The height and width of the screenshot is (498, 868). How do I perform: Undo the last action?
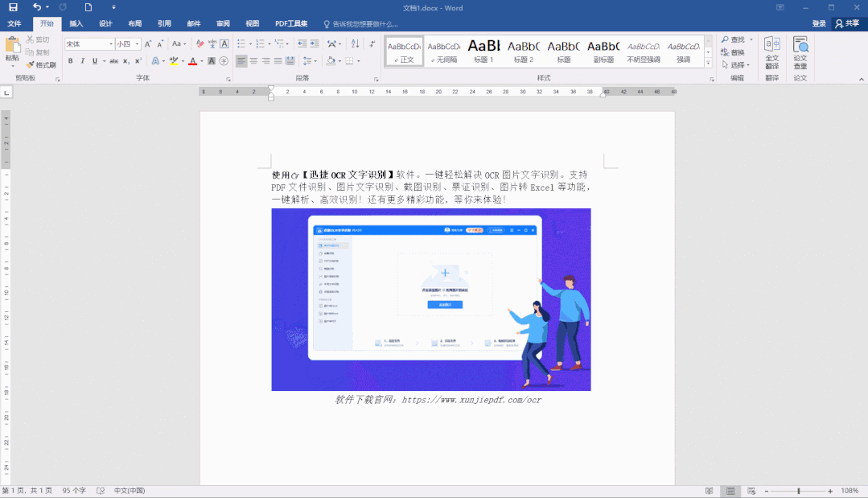tap(36, 7)
